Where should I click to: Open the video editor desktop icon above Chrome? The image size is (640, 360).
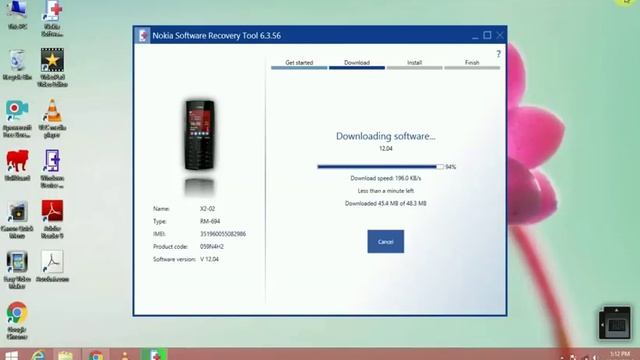(x=17, y=270)
